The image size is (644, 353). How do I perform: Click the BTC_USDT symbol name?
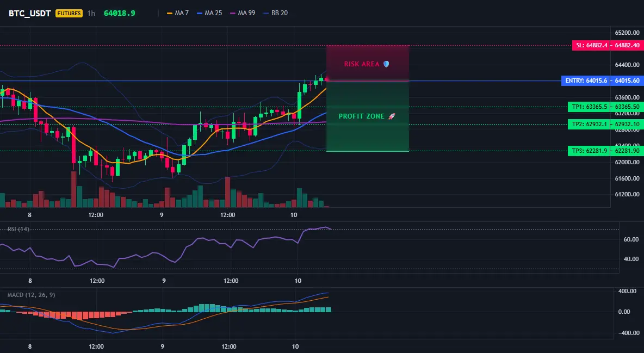pos(29,13)
